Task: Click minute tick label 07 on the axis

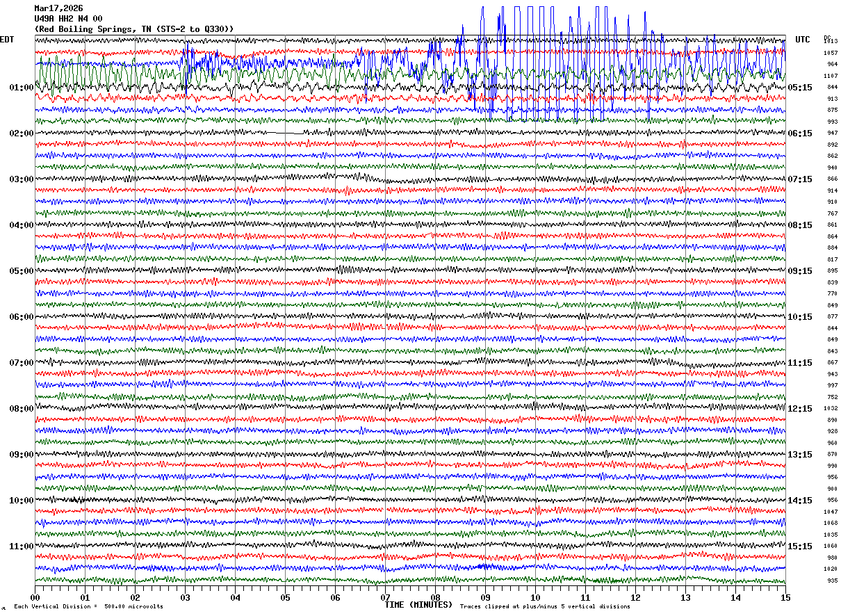Action: [x=385, y=597]
